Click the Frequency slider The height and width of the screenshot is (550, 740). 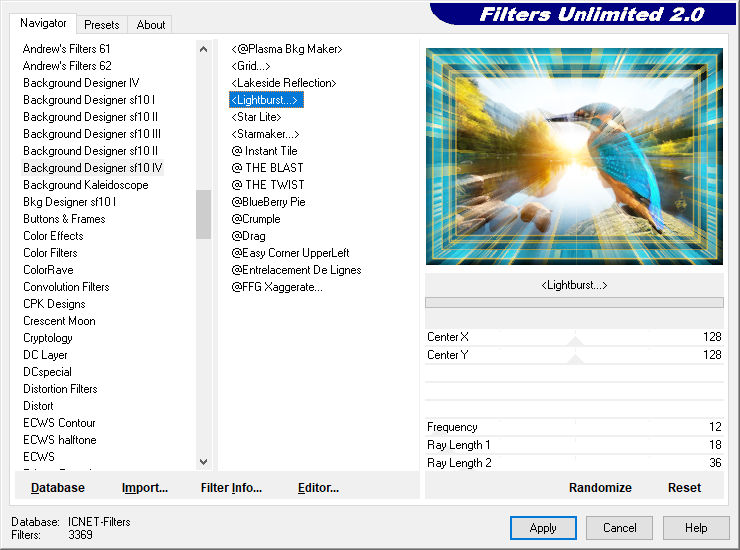pyautogui.click(x=574, y=427)
